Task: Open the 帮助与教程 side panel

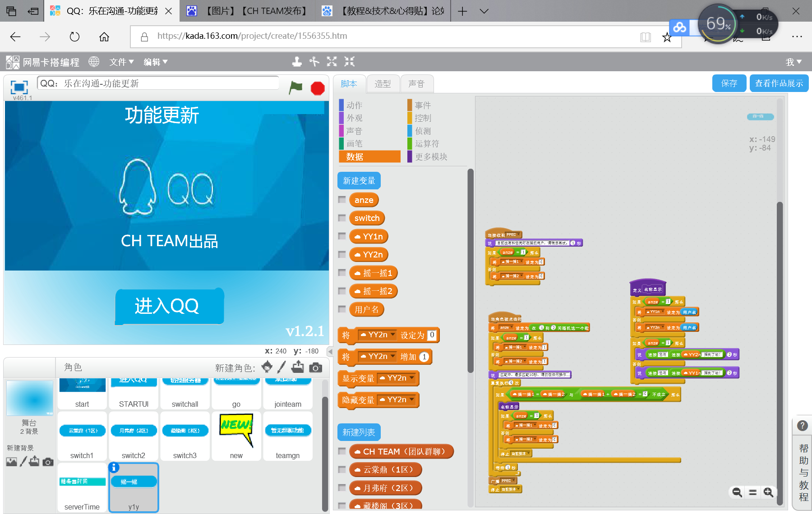Action: click(803, 472)
